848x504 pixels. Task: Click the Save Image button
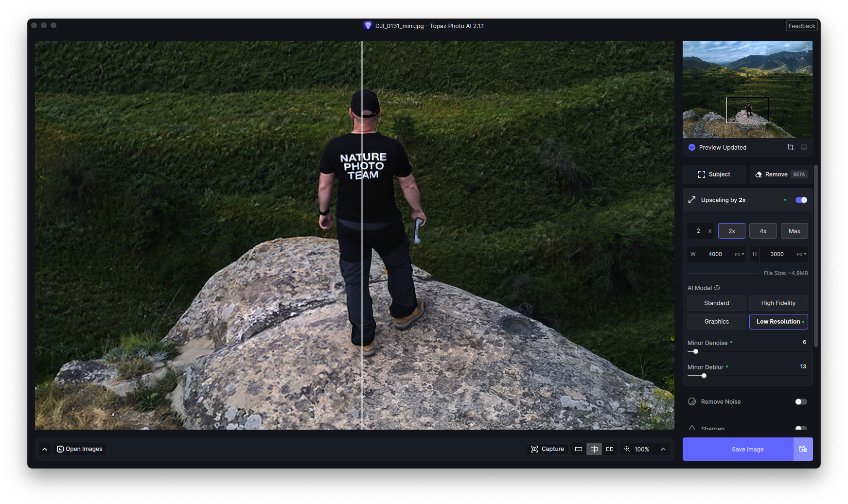[x=738, y=449]
